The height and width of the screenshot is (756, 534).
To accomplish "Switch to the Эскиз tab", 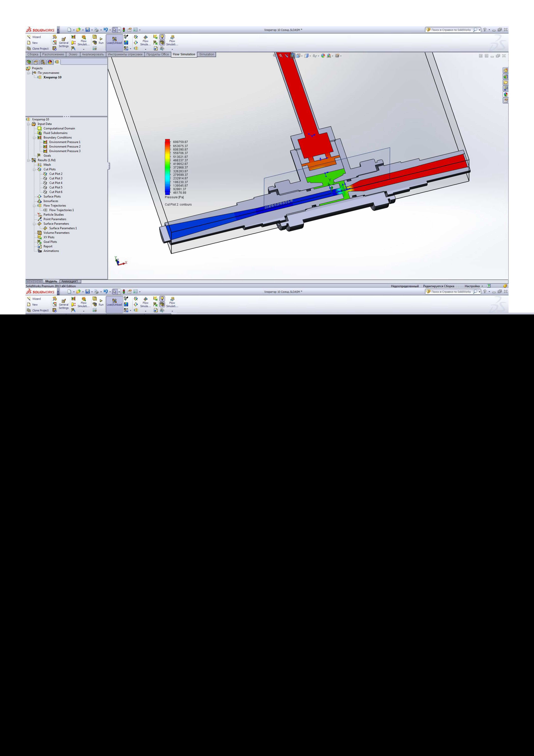I will point(73,54).
